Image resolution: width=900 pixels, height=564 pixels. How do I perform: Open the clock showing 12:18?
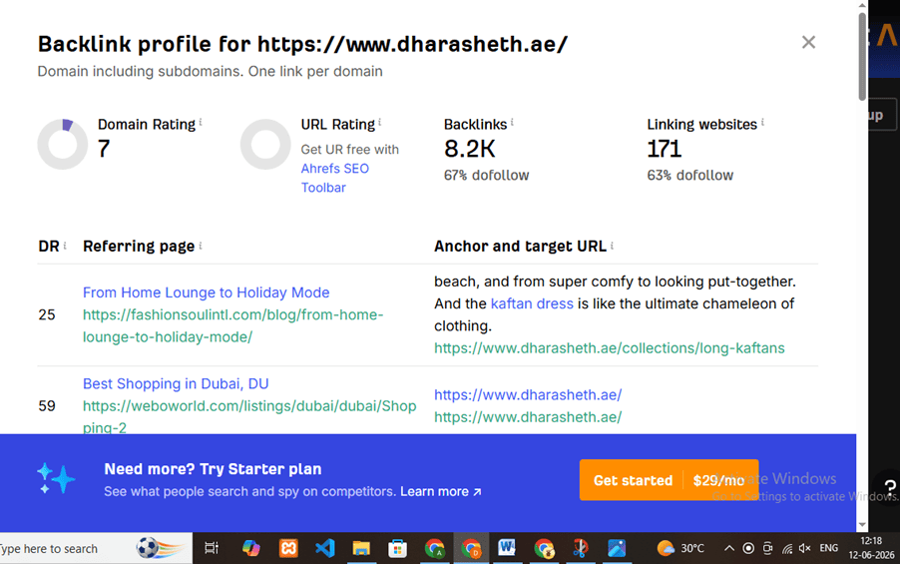871,548
